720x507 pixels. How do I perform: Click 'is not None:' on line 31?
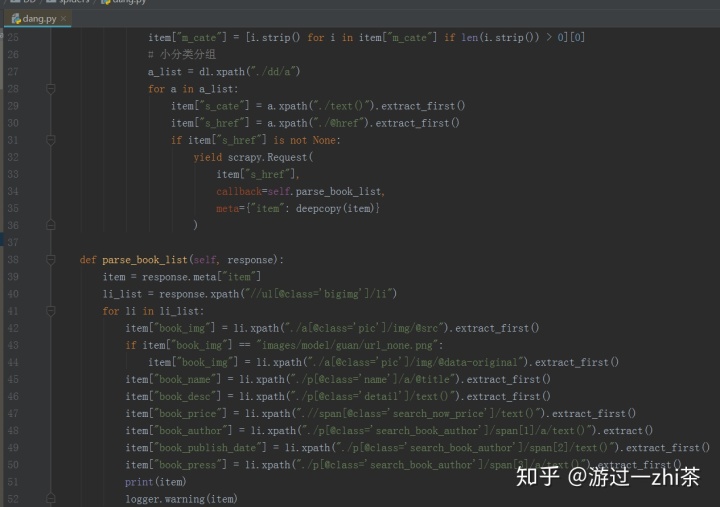coord(307,140)
